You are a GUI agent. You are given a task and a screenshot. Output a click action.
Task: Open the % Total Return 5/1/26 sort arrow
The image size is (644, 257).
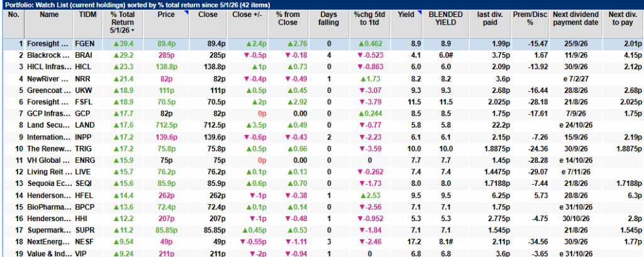click(x=133, y=31)
